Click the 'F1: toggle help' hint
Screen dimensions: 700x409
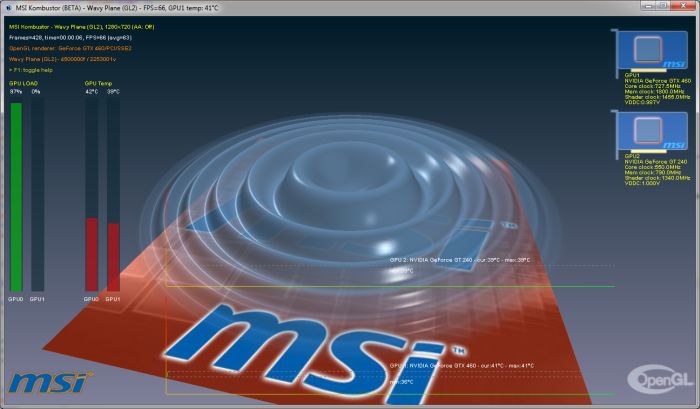tap(31, 70)
